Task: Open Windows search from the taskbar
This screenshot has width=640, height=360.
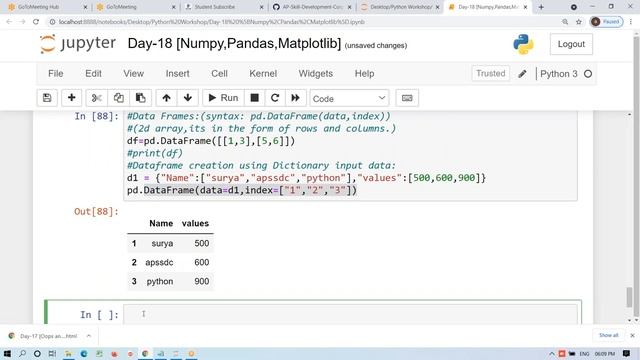Action: click(22, 353)
